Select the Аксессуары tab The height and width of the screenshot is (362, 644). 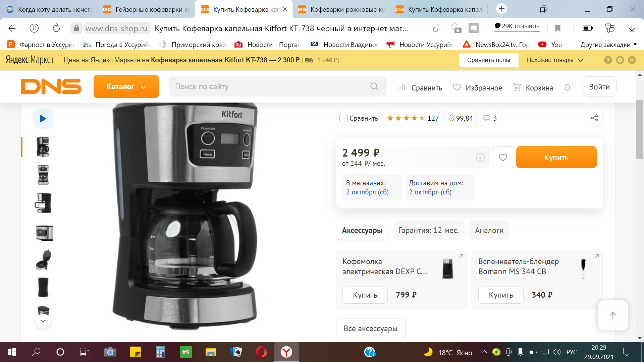(x=362, y=230)
